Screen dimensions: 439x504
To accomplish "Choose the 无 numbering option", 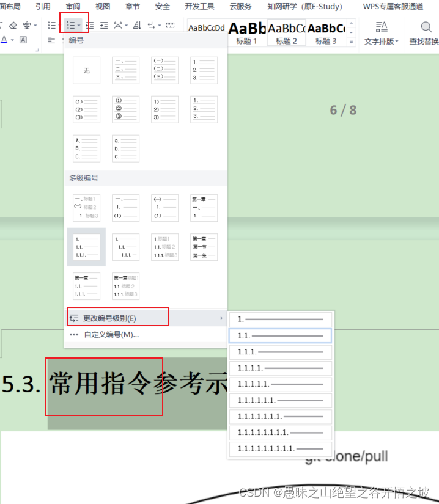I will [x=86, y=70].
